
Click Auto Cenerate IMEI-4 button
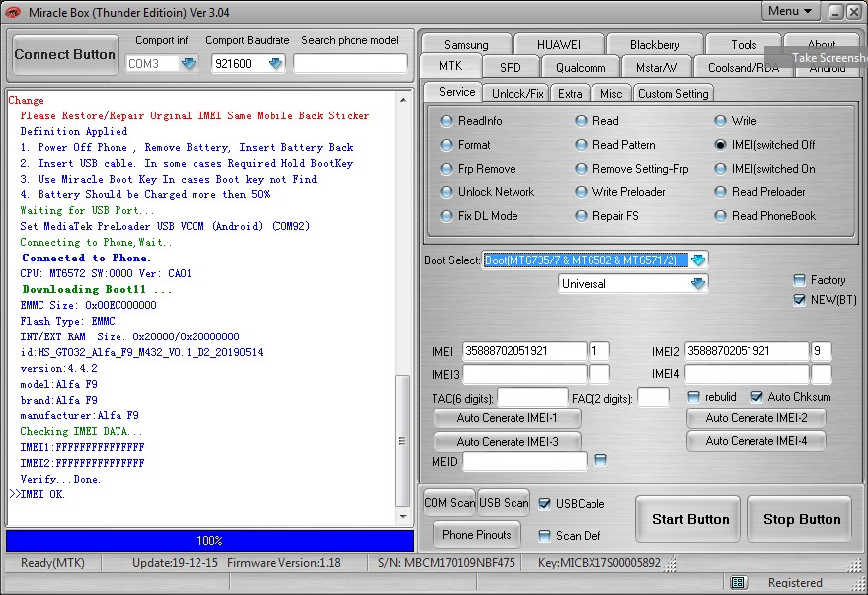click(755, 441)
